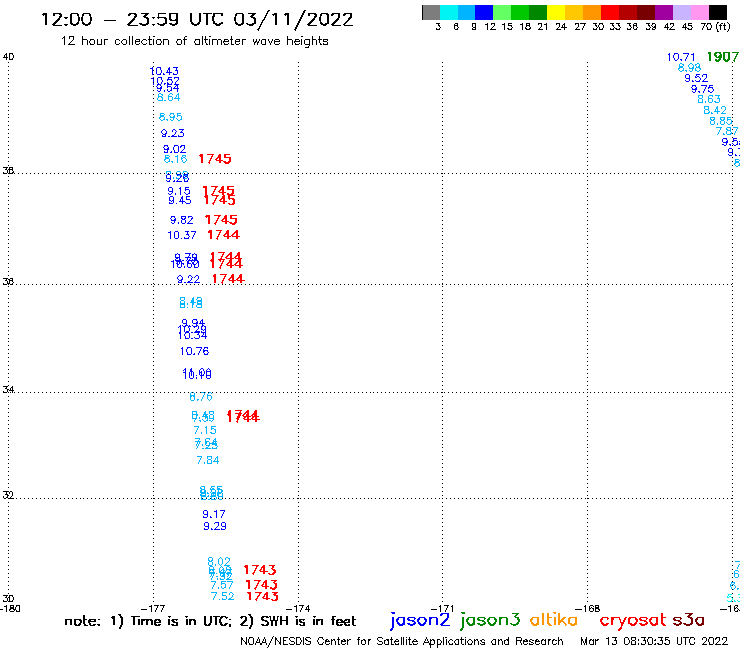Click the wave height value 10.43
Screen dimensions: 740x650
[164, 71]
